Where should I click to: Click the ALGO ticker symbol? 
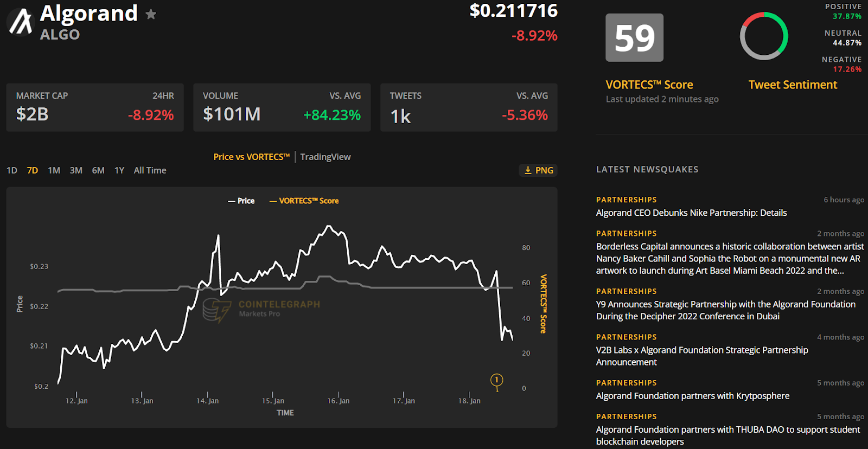60,35
